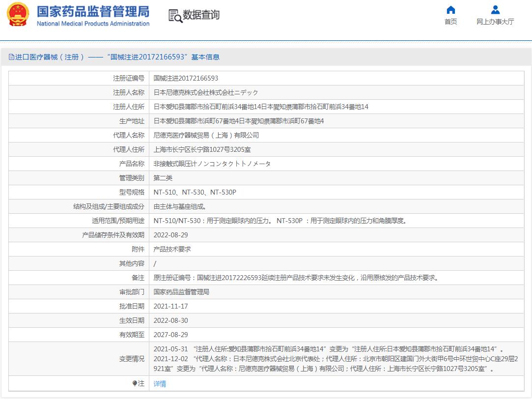This screenshot has height=399, width=532.
Task: Click effective date 2022-08-30
Action: [170, 320]
